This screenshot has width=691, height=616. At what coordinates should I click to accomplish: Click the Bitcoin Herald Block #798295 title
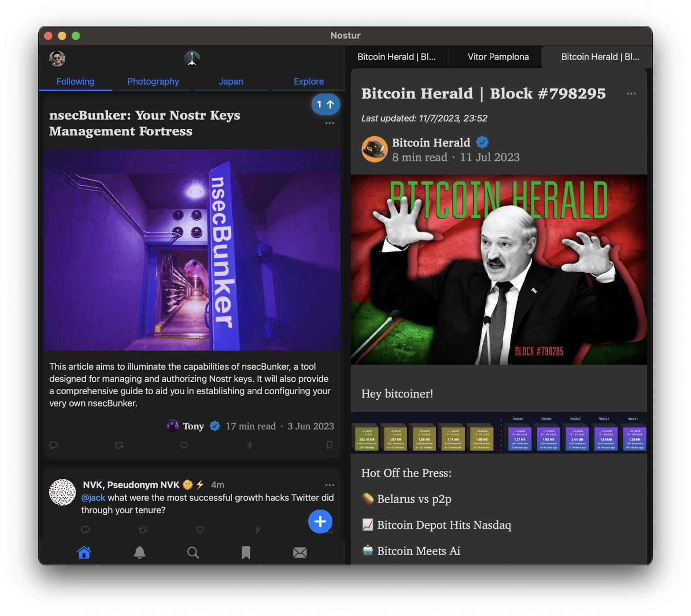click(x=483, y=93)
